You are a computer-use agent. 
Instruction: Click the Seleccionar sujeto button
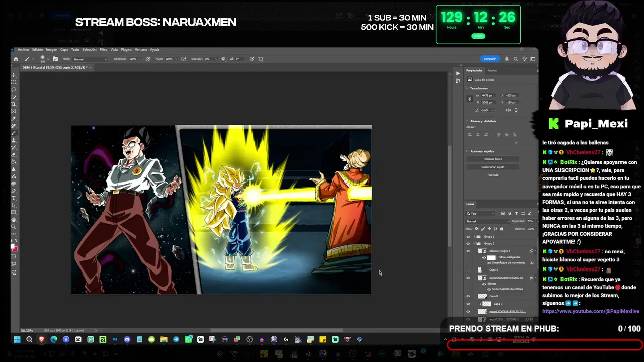tap(493, 167)
